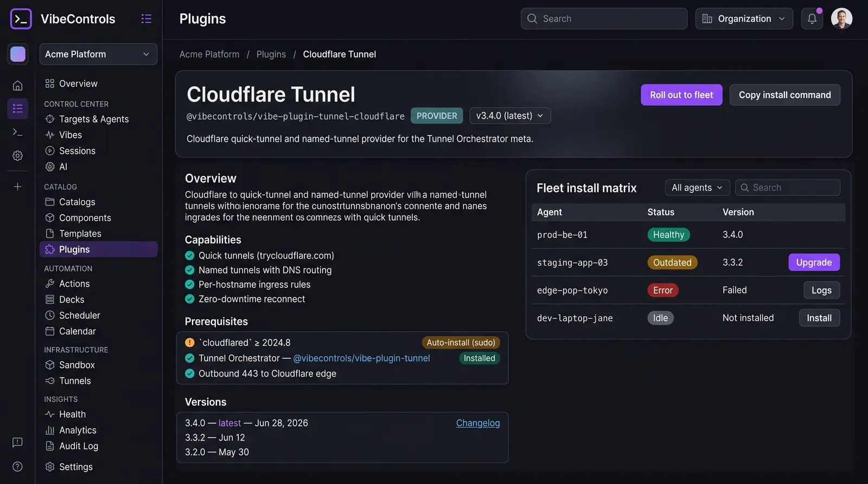Expand the Acme Platform workspace dropdown

98,54
